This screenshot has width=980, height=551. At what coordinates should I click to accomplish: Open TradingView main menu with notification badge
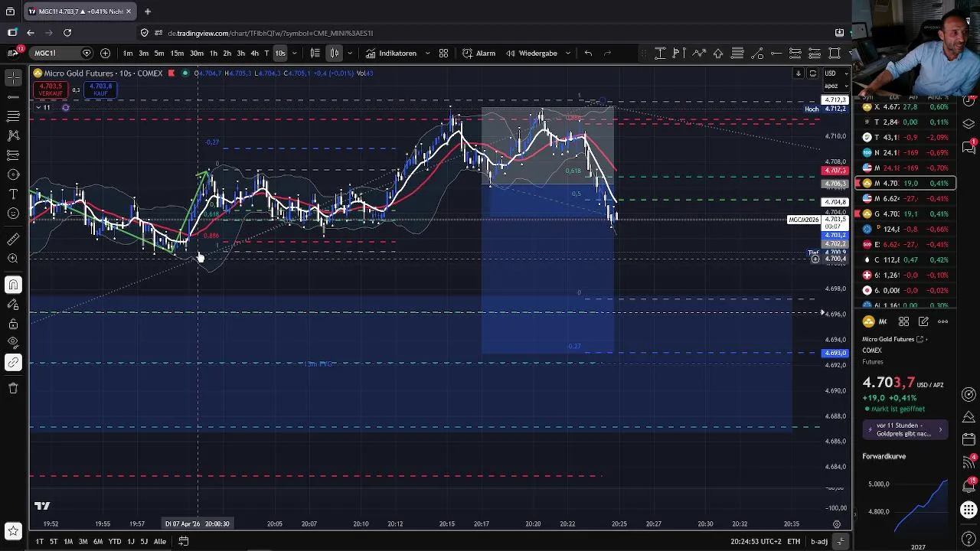[x=14, y=53]
